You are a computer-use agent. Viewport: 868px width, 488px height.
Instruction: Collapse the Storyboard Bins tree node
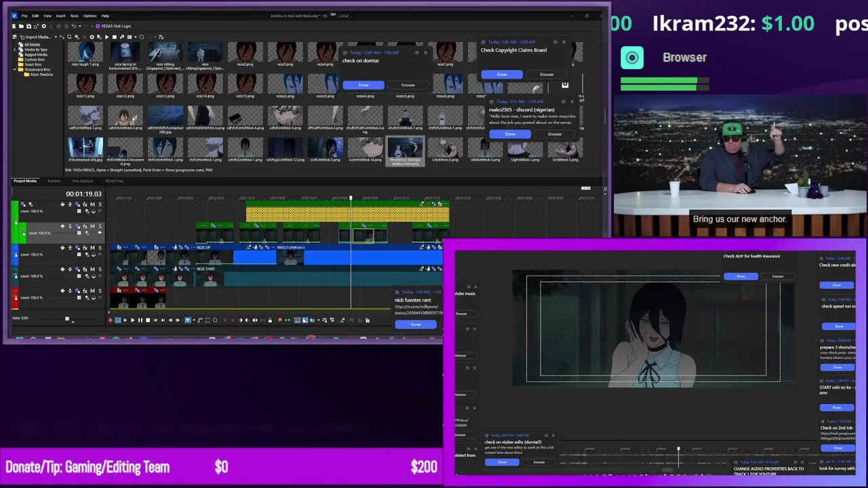16,69
